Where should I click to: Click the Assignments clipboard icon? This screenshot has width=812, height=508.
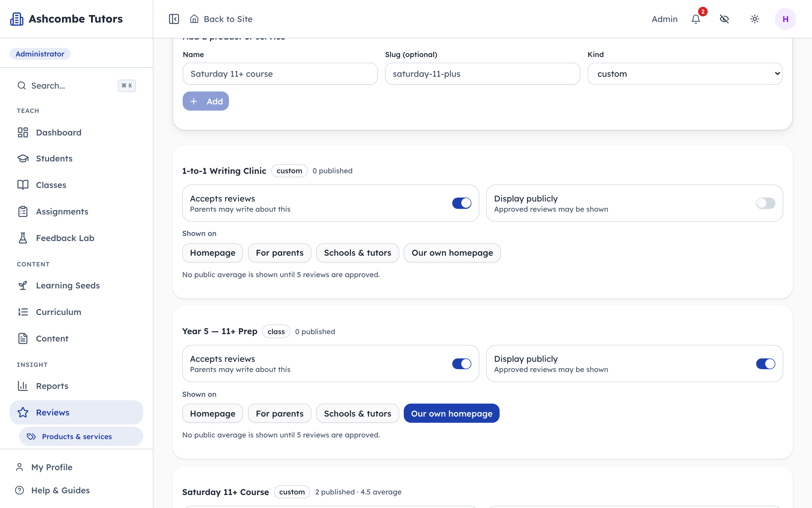[x=23, y=211]
